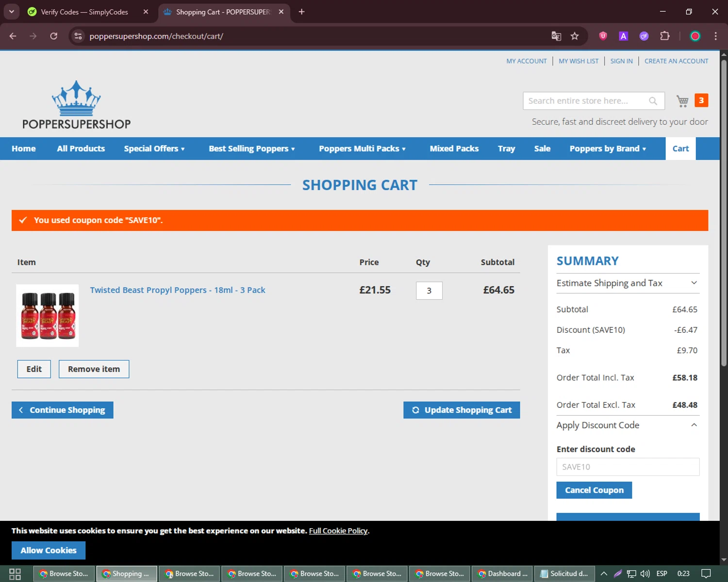The width and height of the screenshot is (728, 582).
Task: Expand the Poppers Multi Packs menu
Action: 362,148
